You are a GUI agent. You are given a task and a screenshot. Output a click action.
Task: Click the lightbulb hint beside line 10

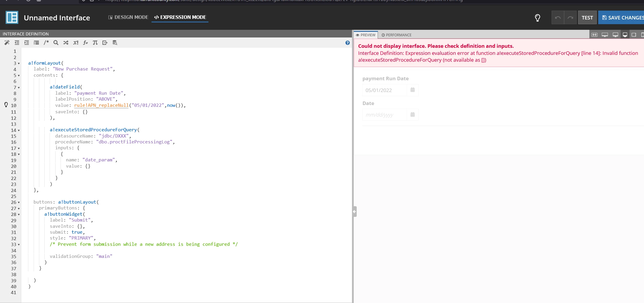[x=6, y=105]
